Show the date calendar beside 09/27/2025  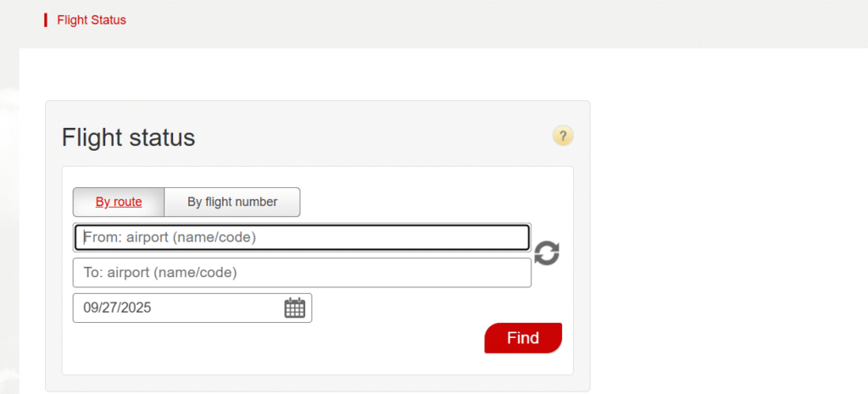(x=294, y=308)
